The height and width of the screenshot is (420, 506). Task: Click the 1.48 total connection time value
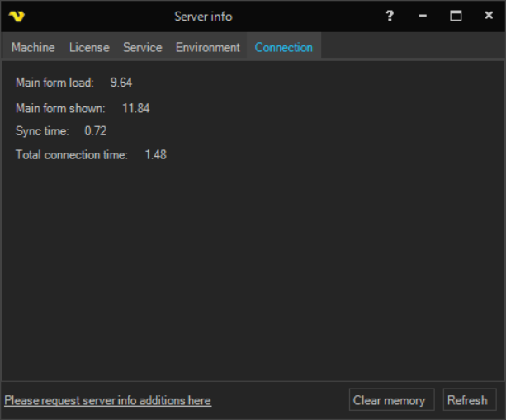[x=155, y=154]
